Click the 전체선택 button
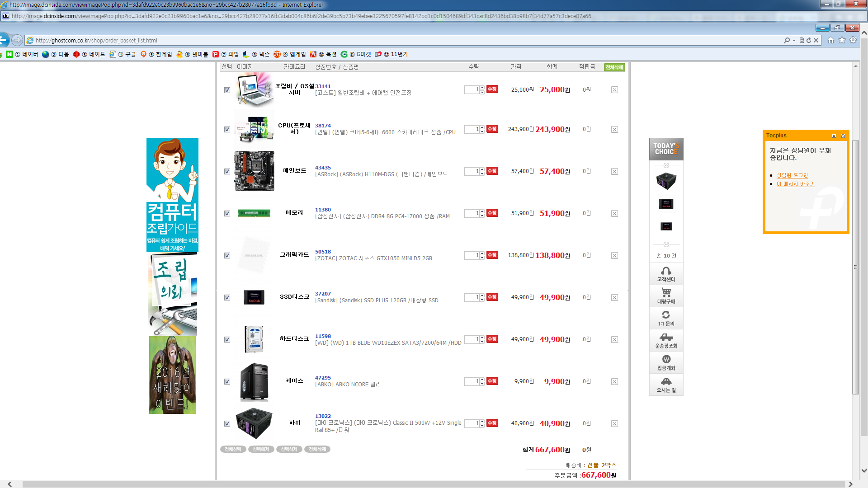868x488 pixels. tap(233, 449)
